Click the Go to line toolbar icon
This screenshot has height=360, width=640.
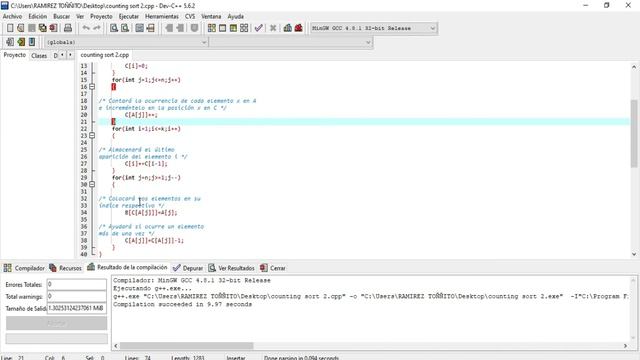click(151, 28)
